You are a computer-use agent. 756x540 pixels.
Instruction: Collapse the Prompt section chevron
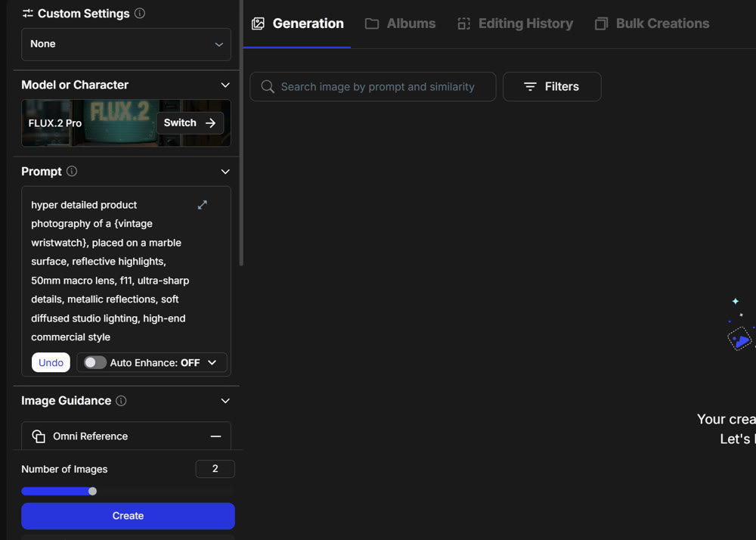(x=225, y=172)
